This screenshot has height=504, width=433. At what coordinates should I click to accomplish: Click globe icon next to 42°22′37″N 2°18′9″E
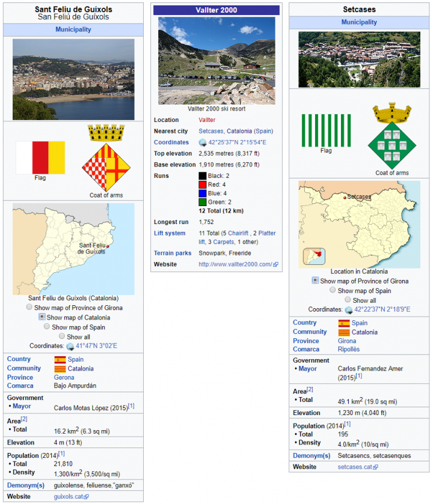[349, 310]
